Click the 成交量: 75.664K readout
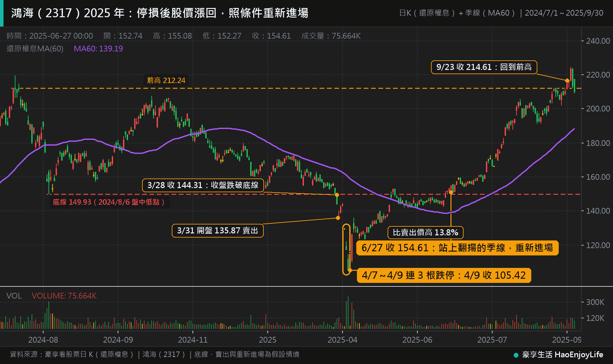The width and height of the screenshot is (613, 364). pos(331,36)
